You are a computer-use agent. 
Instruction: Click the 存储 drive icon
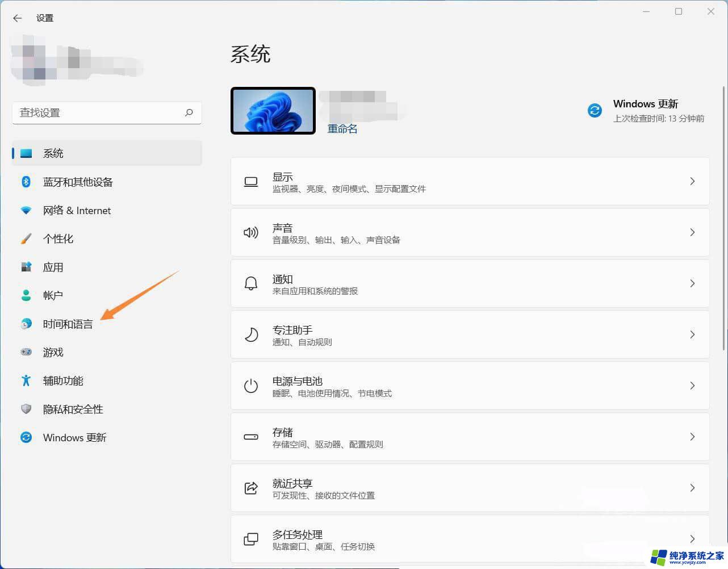(x=251, y=437)
